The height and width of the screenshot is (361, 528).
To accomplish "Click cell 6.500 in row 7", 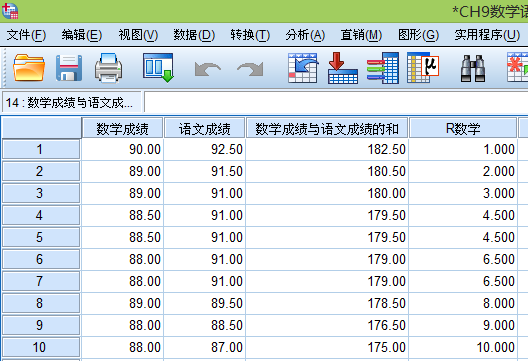I will click(463, 281).
